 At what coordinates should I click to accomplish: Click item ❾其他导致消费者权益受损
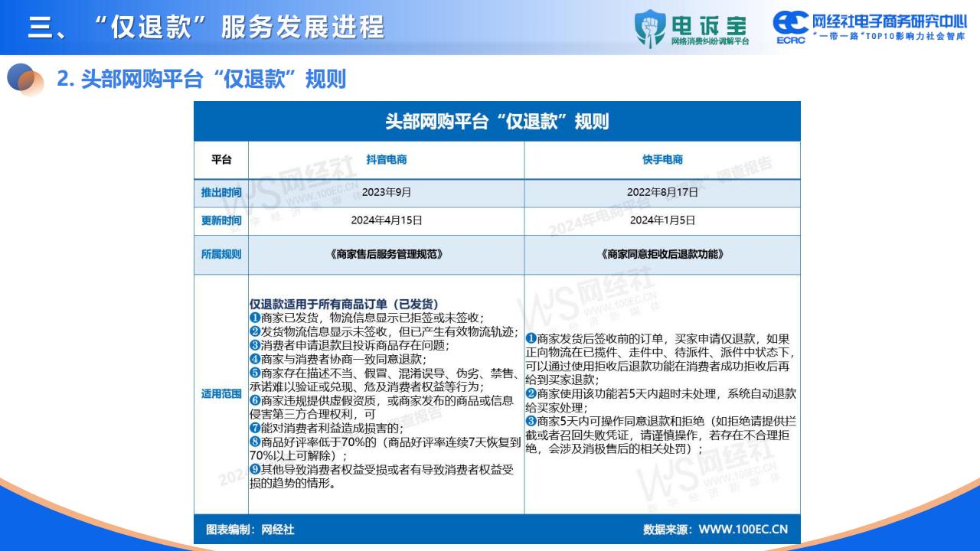(381, 476)
